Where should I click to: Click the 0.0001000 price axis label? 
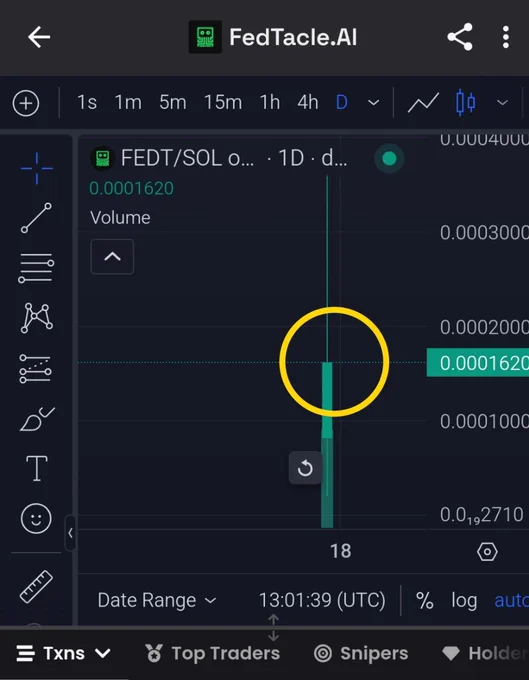(484, 422)
